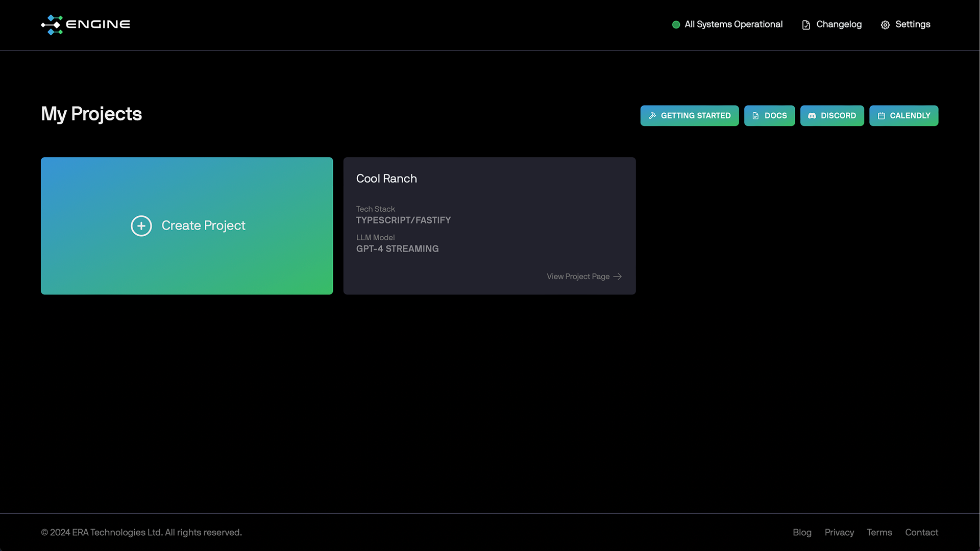Open the Blog footer link
The width and height of the screenshot is (980, 551).
[802, 532]
